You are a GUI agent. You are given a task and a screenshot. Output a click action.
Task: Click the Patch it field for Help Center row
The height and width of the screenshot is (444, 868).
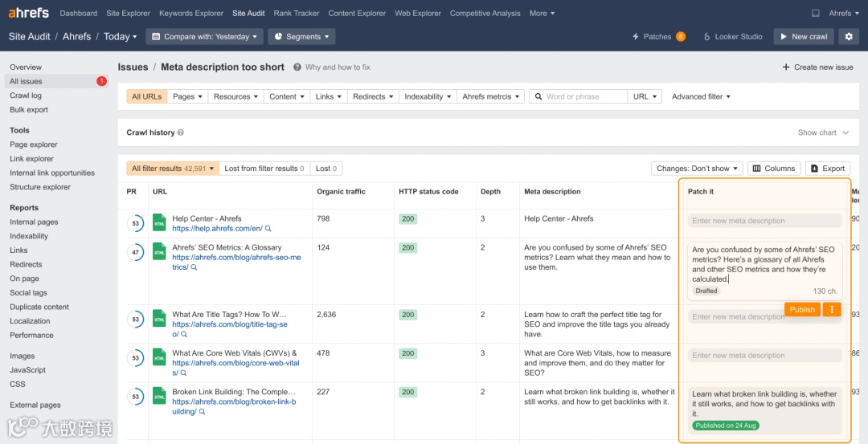(765, 221)
